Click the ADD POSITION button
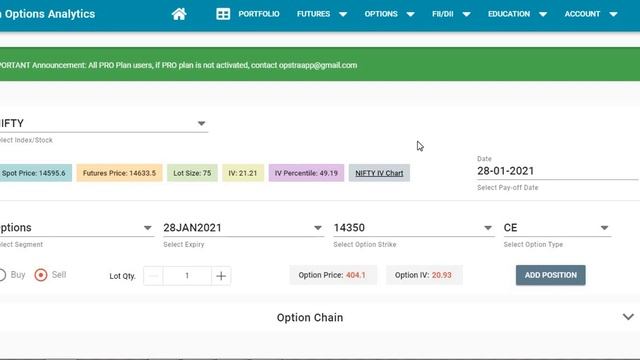Viewport: 640px width, 360px height. point(550,275)
